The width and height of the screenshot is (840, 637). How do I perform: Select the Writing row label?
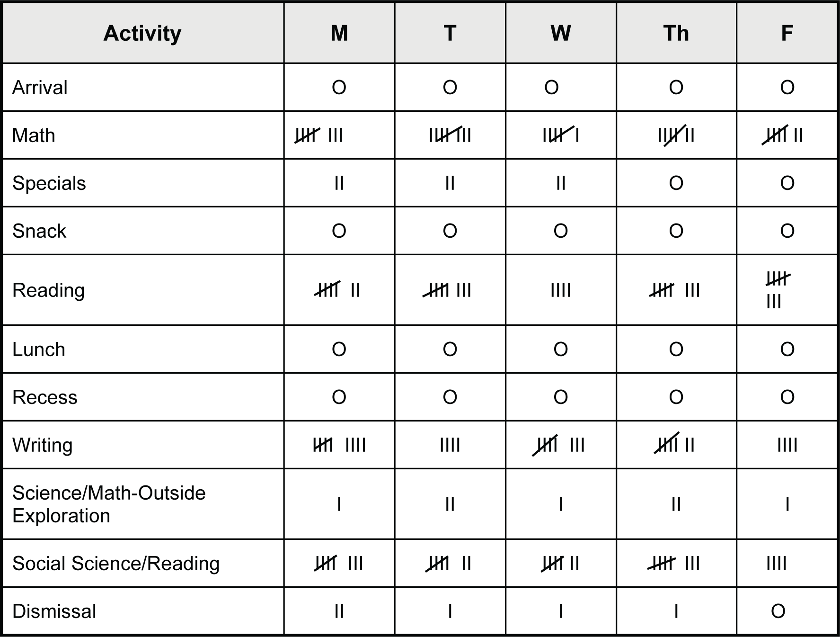click(43, 445)
